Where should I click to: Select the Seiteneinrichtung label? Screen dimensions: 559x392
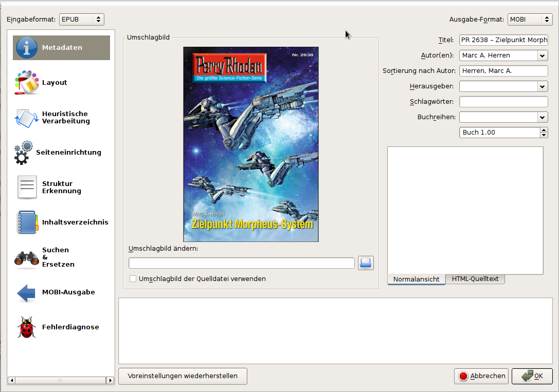[68, 153]
